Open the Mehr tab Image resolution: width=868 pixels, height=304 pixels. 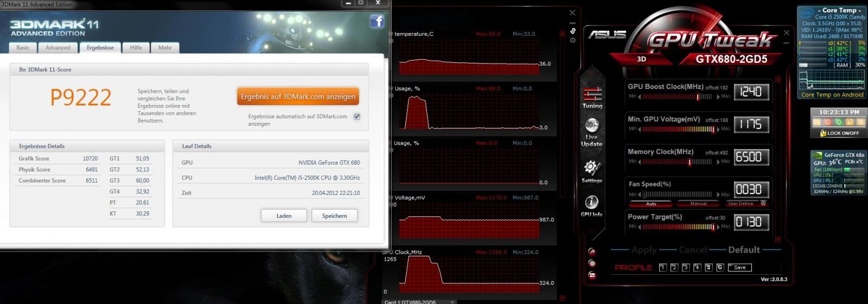(165, 48)
